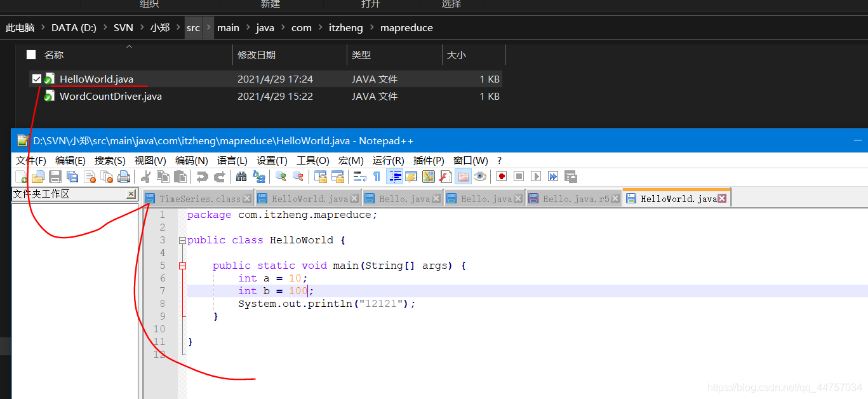The image size is (868, 399).
Task: Click the Save file icon in toolbar
Action: click(55, 177)
